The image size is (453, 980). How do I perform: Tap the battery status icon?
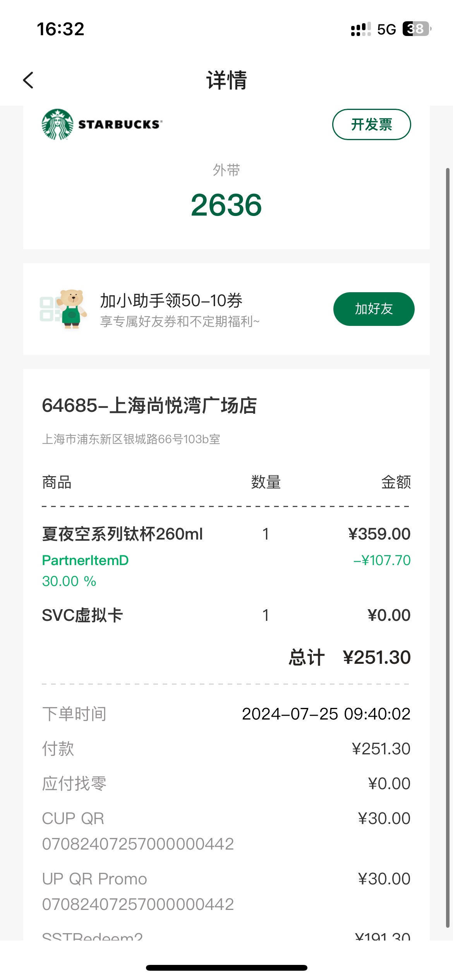click(x=417, y=29)
